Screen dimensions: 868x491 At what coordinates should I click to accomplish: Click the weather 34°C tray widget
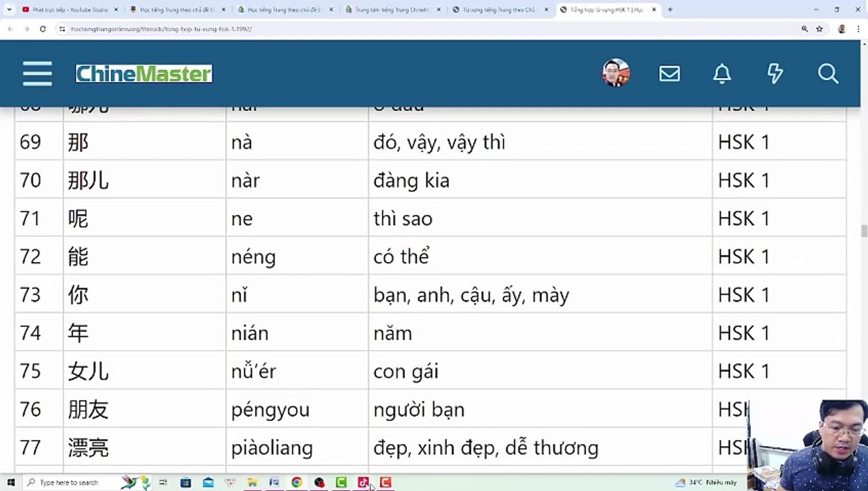pos(706,482)
